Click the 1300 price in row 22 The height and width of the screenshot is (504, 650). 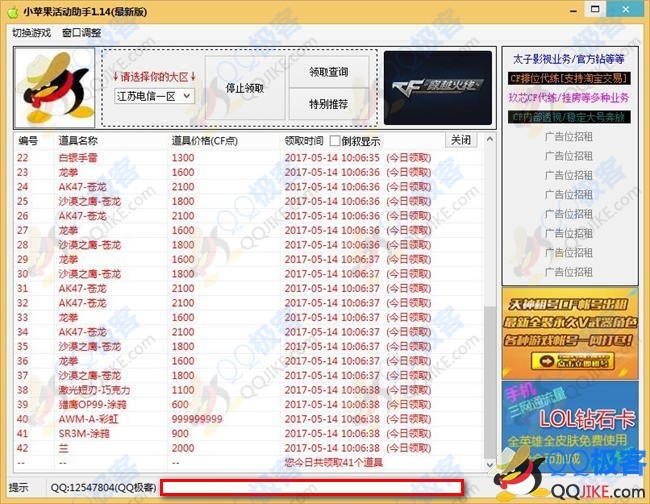[x=183, y=158]
